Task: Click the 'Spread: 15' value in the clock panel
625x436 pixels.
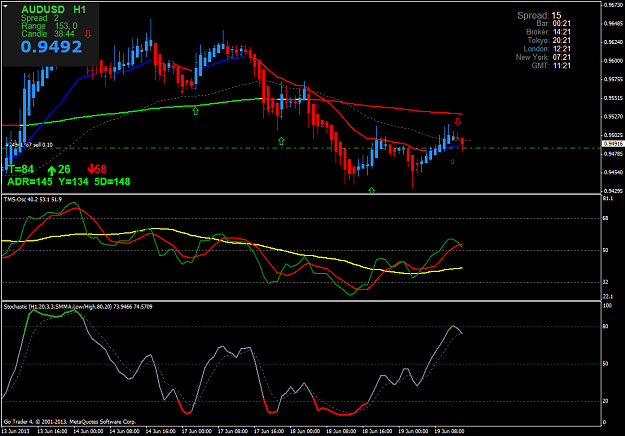Action: [x=539, y=16]
